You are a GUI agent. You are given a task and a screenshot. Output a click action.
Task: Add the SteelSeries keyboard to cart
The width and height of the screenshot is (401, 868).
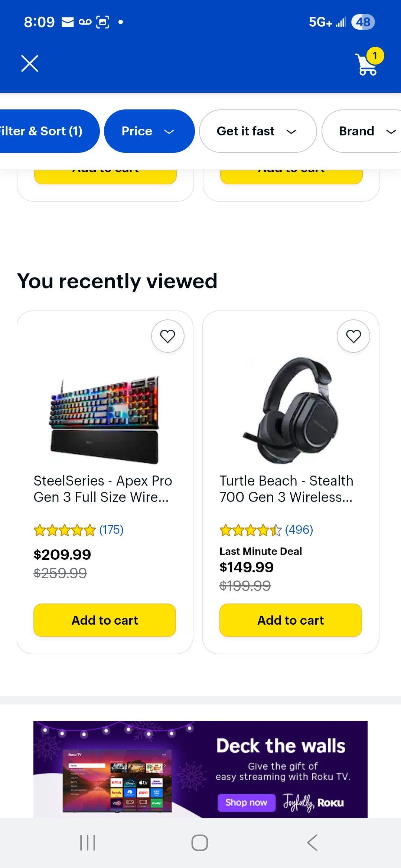105,620
